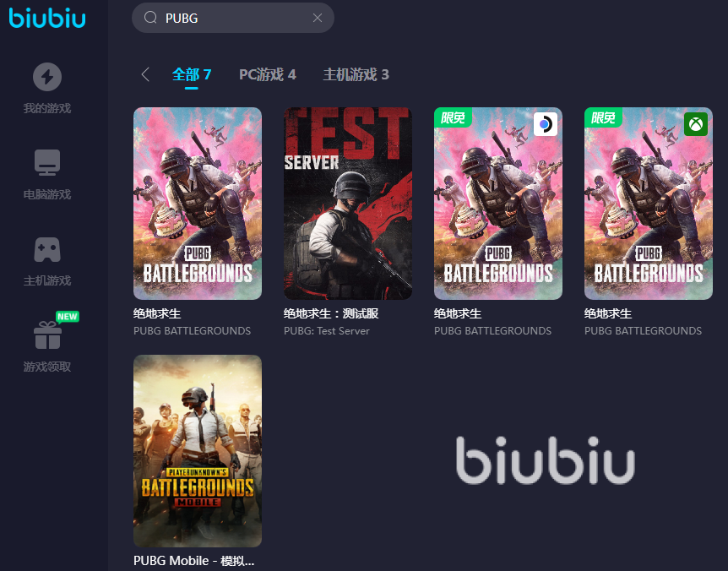This screenshot has width=728, height=571.
Task: Select the PUBG Test Server cover
Action: tap(348, 204)
